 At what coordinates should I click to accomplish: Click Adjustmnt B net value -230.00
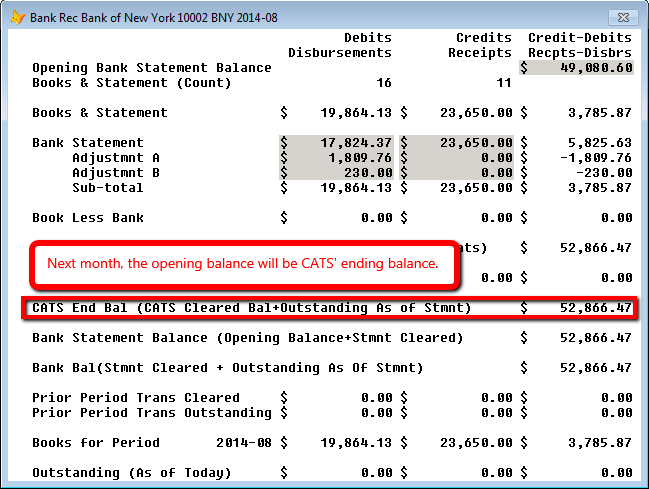point(604,172)
